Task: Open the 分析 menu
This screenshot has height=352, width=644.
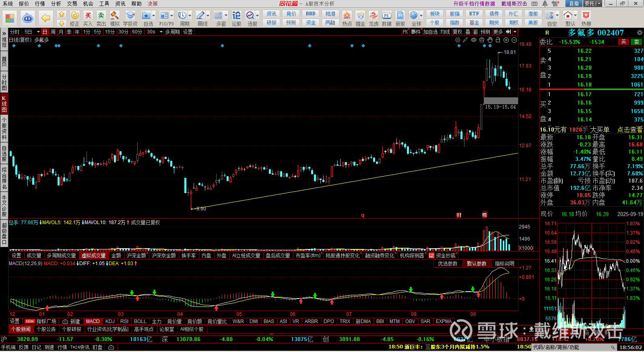Action: [x=56, y=4]
